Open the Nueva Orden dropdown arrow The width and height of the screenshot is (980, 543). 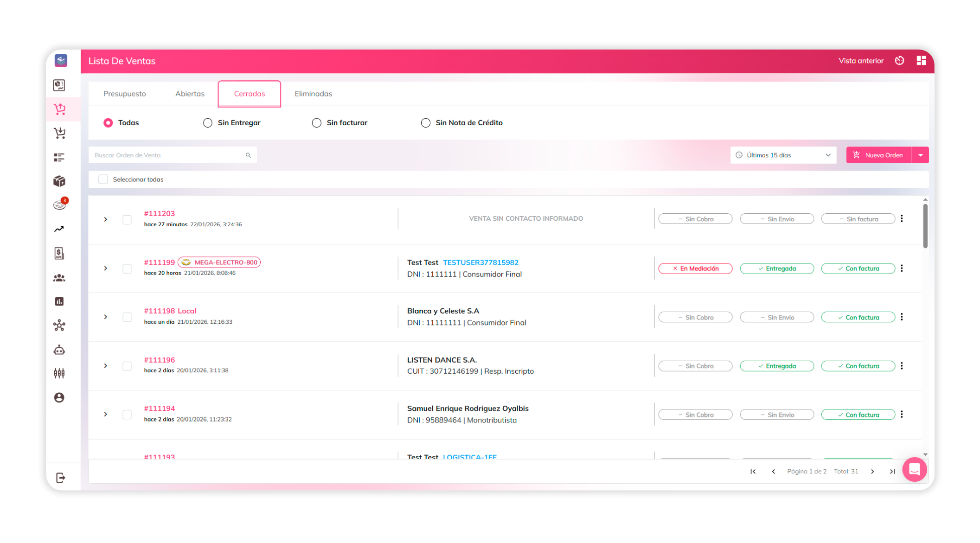pyautogui.click(x=921, y=155)
